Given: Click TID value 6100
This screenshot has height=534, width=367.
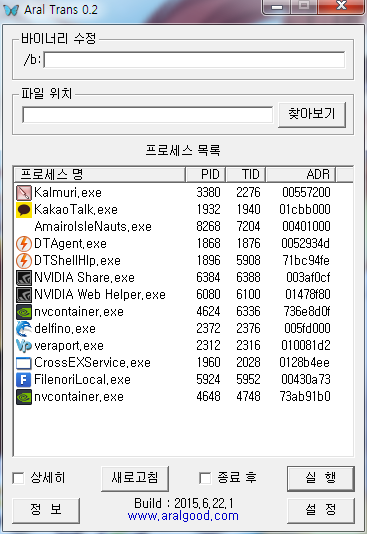Looking at the screenshot, I should coord(249,295).
